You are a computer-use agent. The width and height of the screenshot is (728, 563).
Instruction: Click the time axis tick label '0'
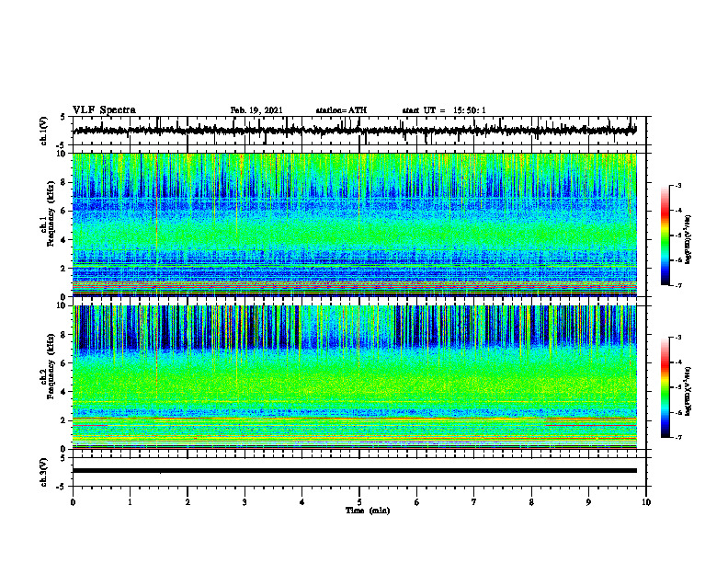pyautogui.click(x=73, y=502)
